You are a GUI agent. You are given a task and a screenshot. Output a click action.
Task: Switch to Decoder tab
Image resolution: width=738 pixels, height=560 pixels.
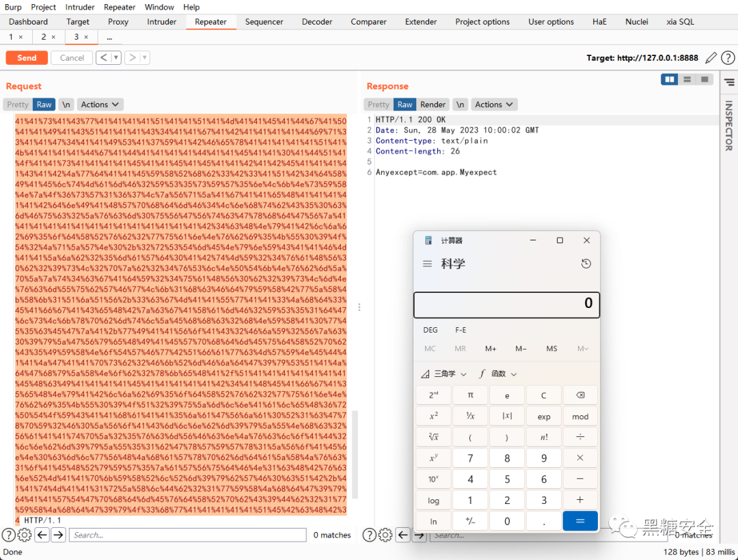[317, 22]
